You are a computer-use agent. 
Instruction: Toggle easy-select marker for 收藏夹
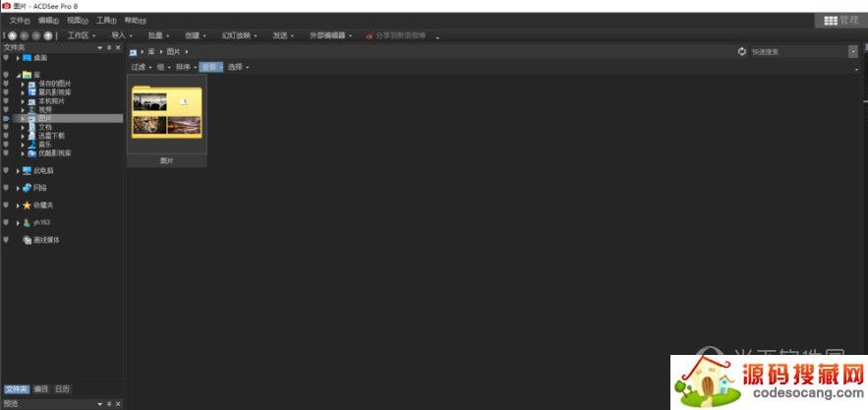click(6, 205)
